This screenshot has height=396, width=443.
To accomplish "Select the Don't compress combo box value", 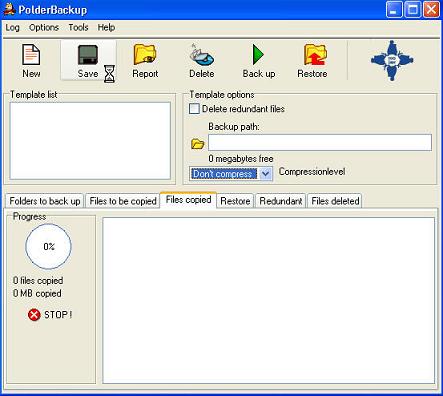I will 224,174.
